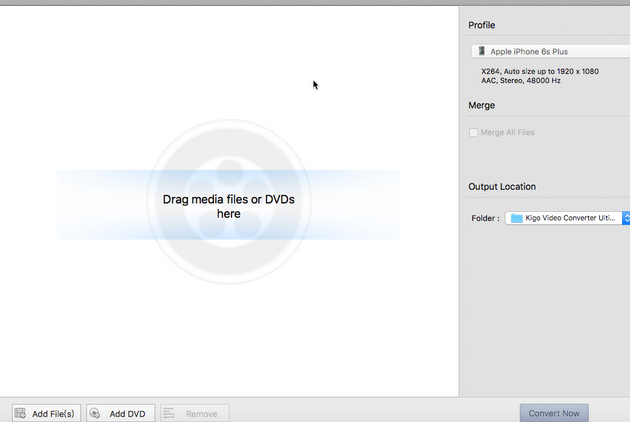
Task: Click the 'Folder :' label
Action: pyautogui.click(x=485, y=218)
